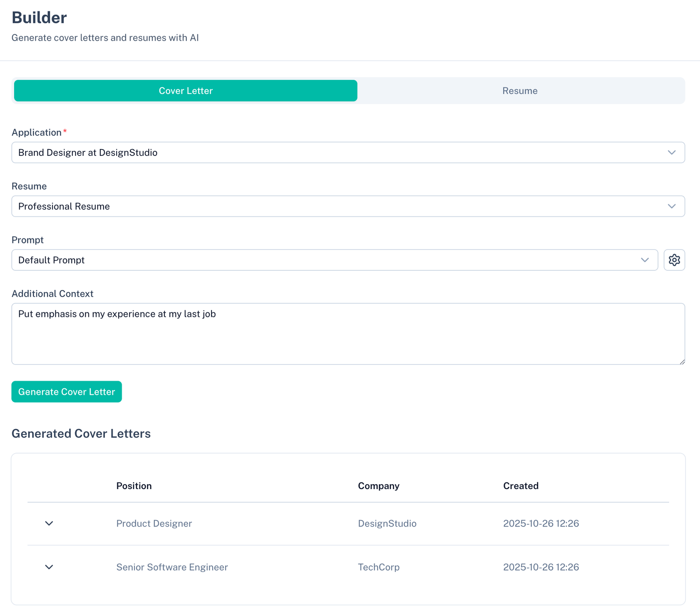Click the Senior Software Engineer position text
This screenshot has width=700, height=614.
point(172,567)
